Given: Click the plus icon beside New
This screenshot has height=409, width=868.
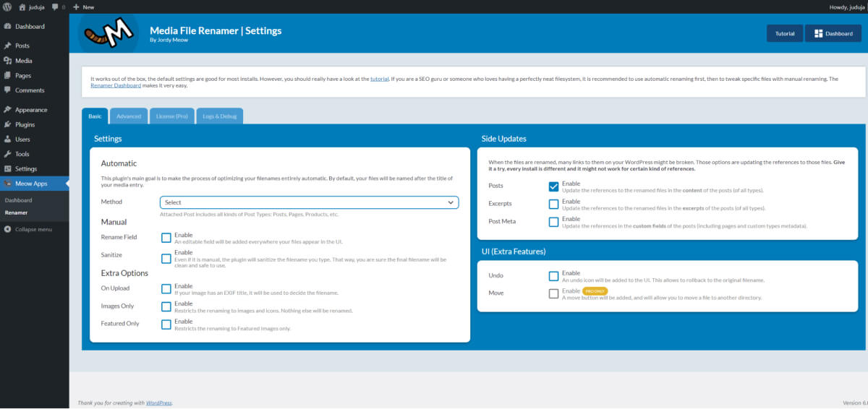Looking at the screenshot, I should (x=77, y=7).
